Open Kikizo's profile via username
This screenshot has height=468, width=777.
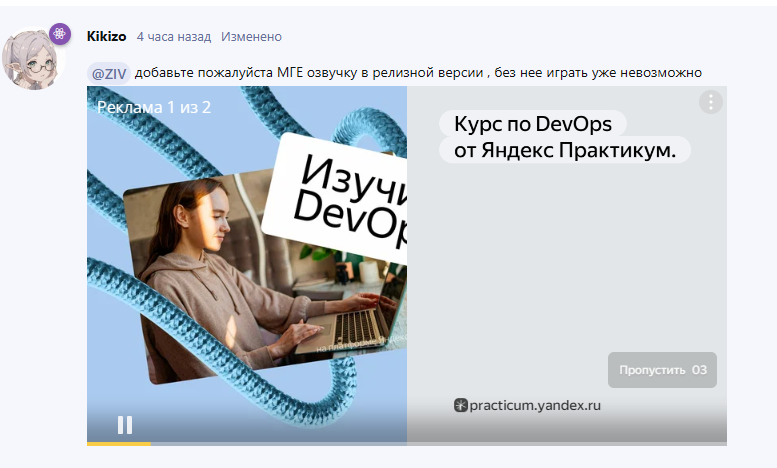click(107, 37)
